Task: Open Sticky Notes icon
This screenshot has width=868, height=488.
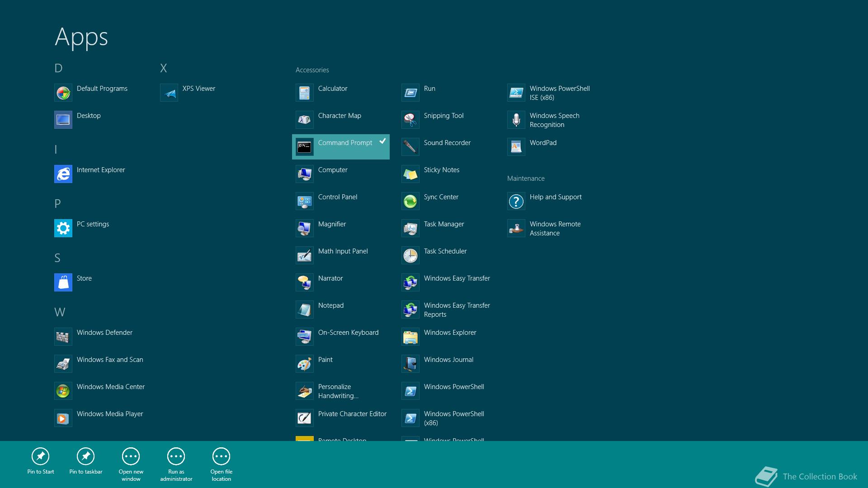Action: click(410, 174)
